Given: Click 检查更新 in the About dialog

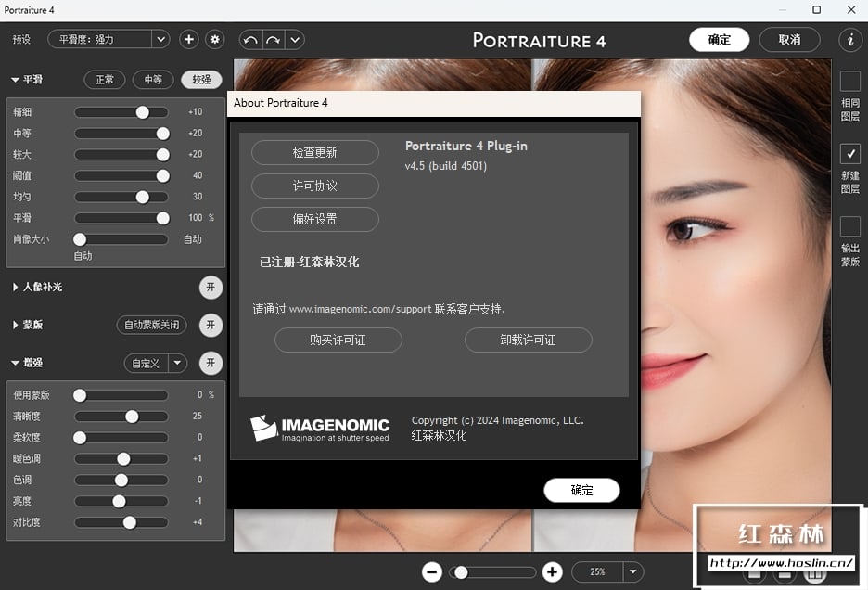Looking at the screenshot, I should click(315, 152).
